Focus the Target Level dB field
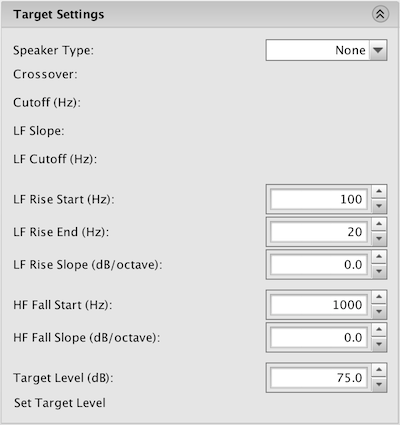400x425 pixels. pos(319,378)
